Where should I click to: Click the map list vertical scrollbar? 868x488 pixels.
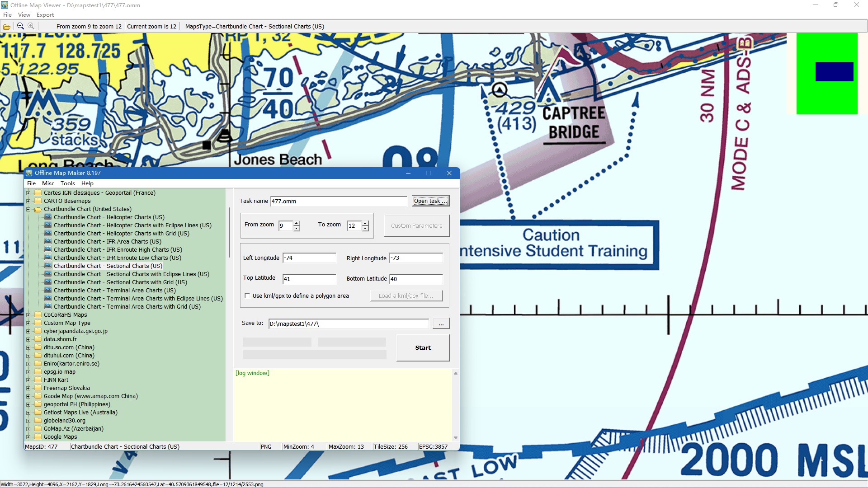click(229, 233)
